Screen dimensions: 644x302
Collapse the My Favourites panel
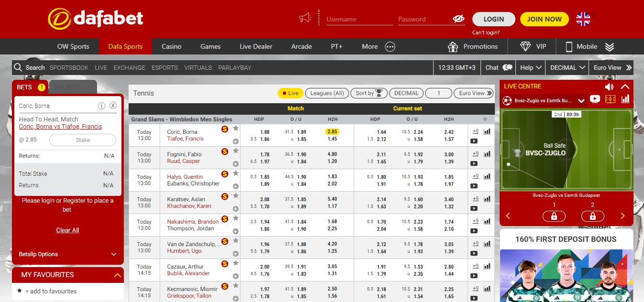pos(117,275)
